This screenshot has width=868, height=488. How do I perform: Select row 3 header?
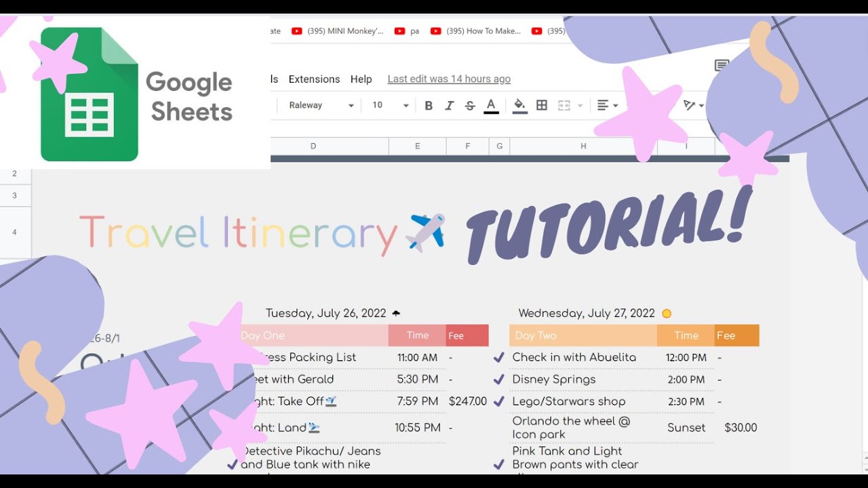coord(15,196)
